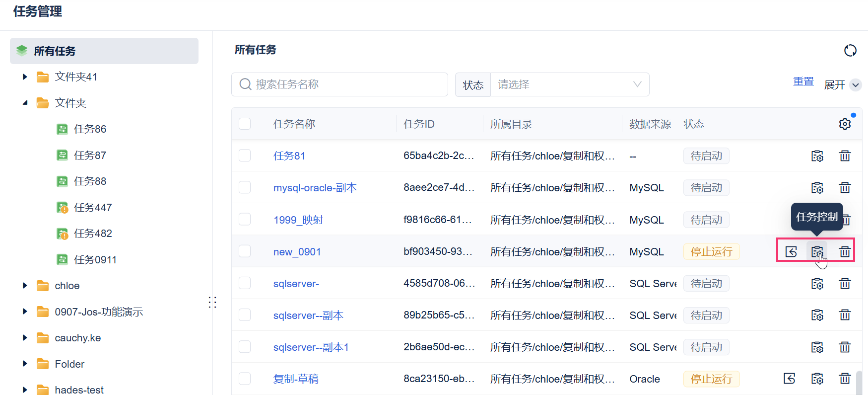Image resolution: width=868 pixels, height=395 pixels.
Task: Open task control for 复制-草稿
Action: pyautogui.click(x=817, y=379)
